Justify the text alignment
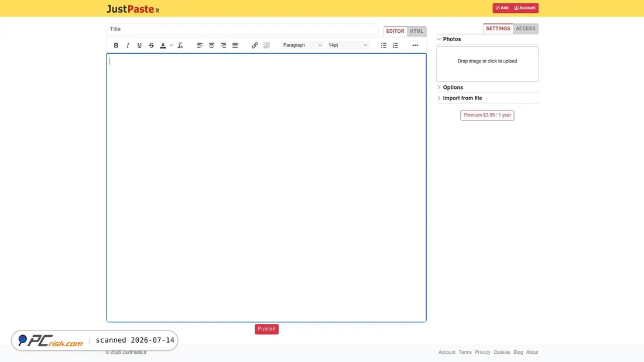 [235, 45]
